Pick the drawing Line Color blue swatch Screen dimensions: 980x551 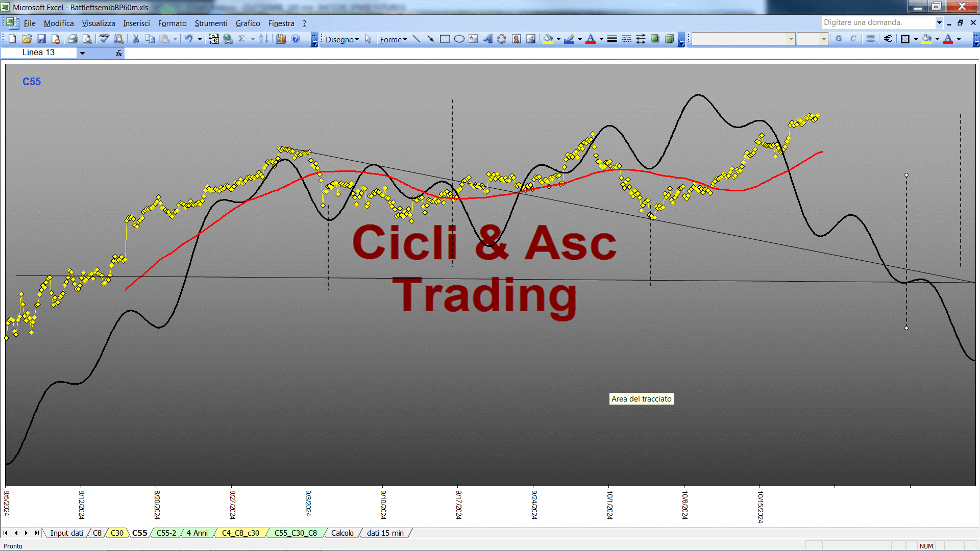point(569,39)
